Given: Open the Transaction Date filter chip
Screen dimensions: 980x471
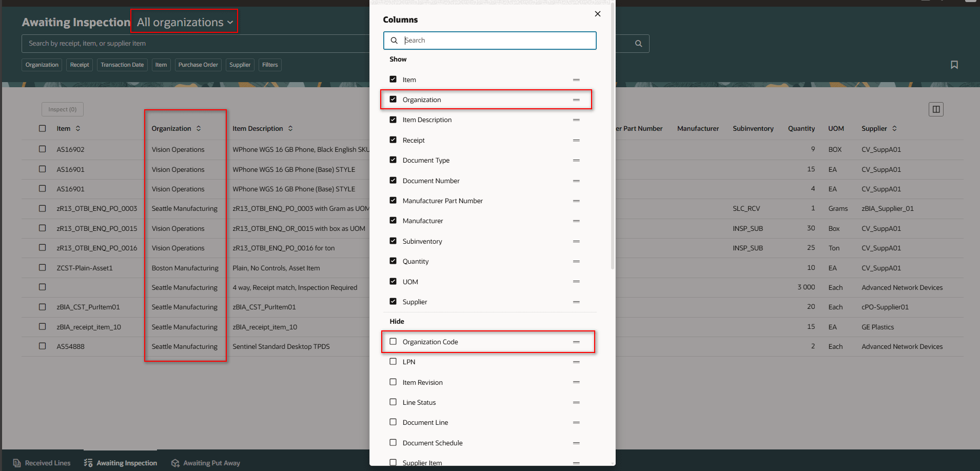Looking at the screenshot, I should 122,65.
